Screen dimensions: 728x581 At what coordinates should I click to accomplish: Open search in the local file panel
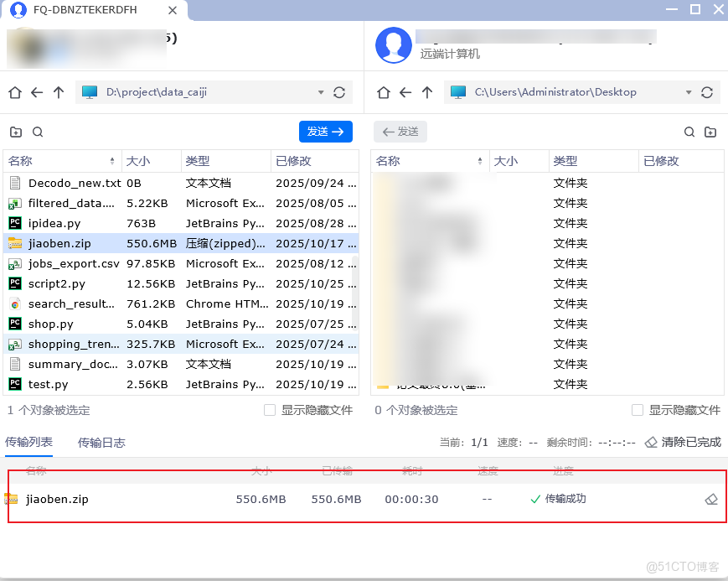(37, 132)
